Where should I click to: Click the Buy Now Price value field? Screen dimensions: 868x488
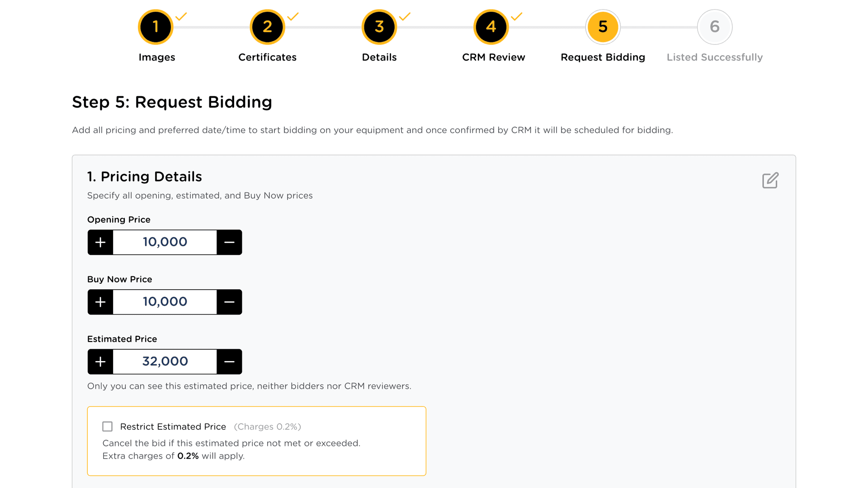[165, 302]
